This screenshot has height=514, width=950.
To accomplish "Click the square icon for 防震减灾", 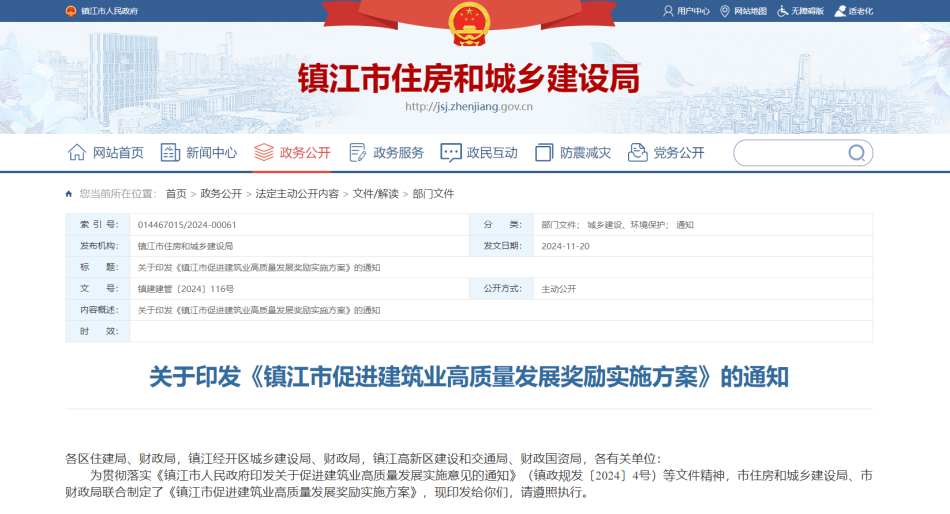I will (x=544, y=152).
